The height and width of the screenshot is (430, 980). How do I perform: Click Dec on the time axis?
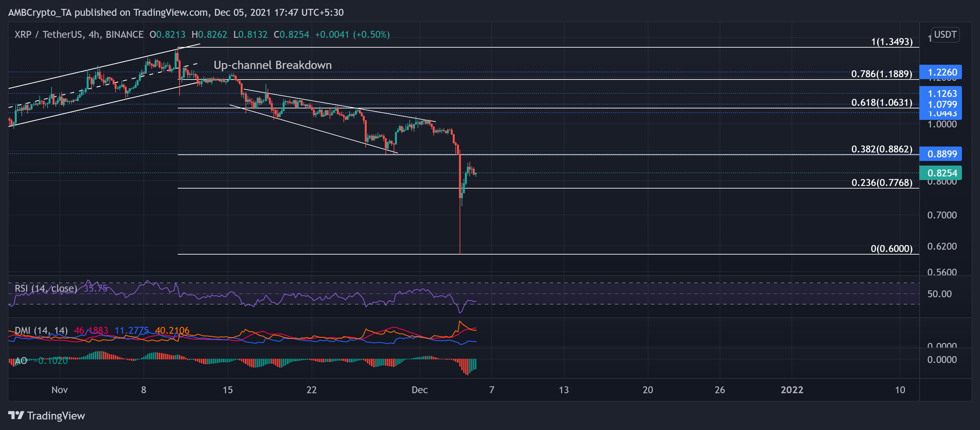[x=420, y=390]
